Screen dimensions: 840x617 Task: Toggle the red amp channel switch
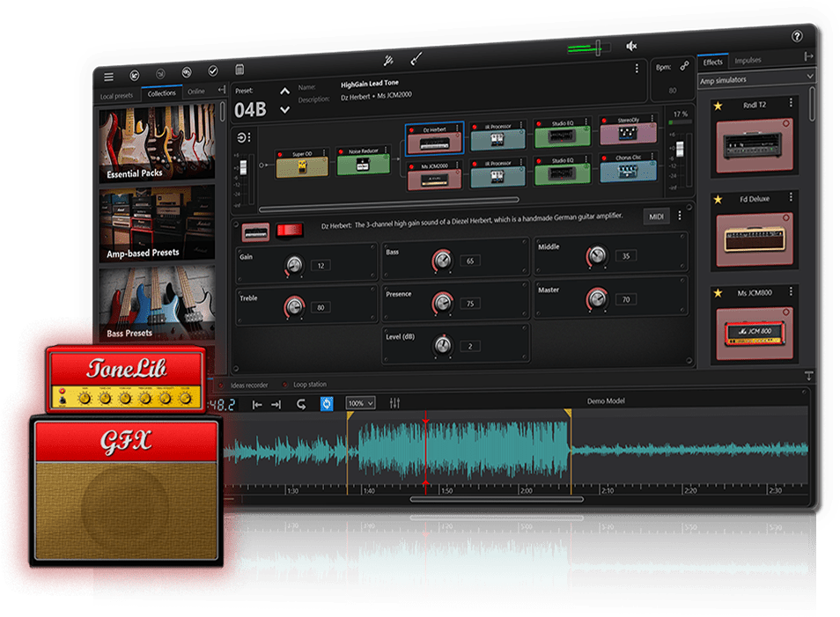290,231
